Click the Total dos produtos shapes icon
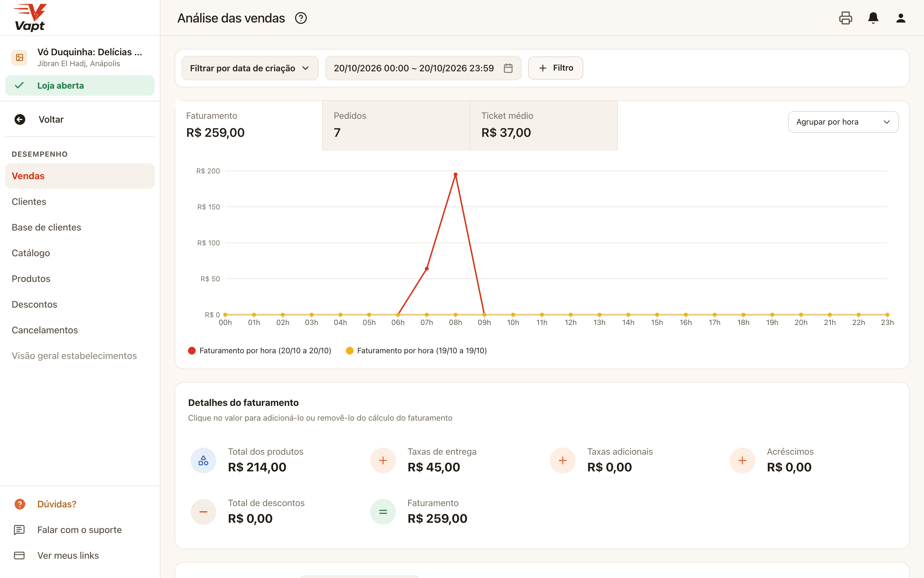 pyautogui.click(x=203, y=460)
